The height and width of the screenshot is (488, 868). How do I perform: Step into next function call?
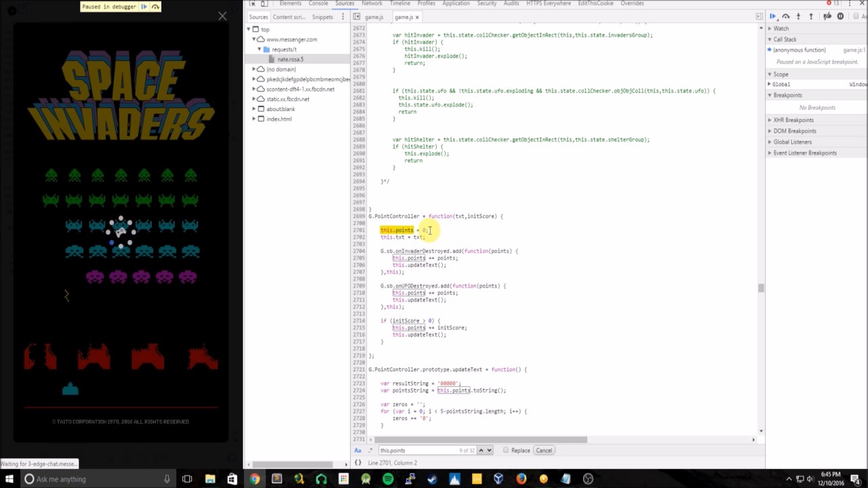point(798,16)
